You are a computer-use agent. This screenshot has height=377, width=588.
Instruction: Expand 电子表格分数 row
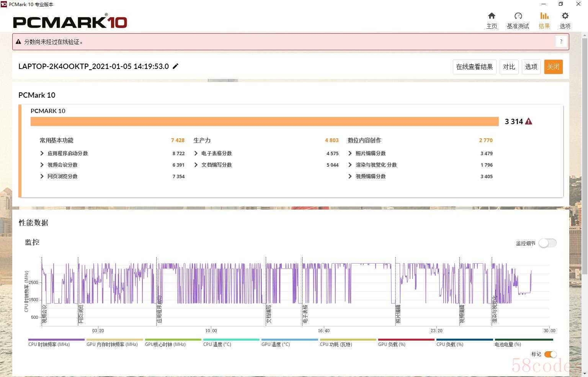196,153
